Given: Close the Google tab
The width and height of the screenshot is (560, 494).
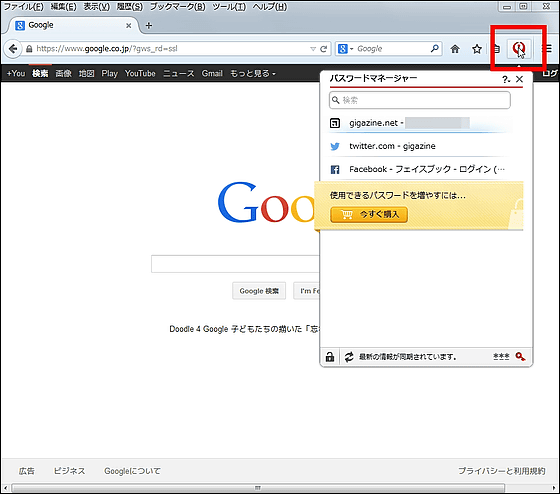Looking at the screenshot, I should (x=129, y=25).
